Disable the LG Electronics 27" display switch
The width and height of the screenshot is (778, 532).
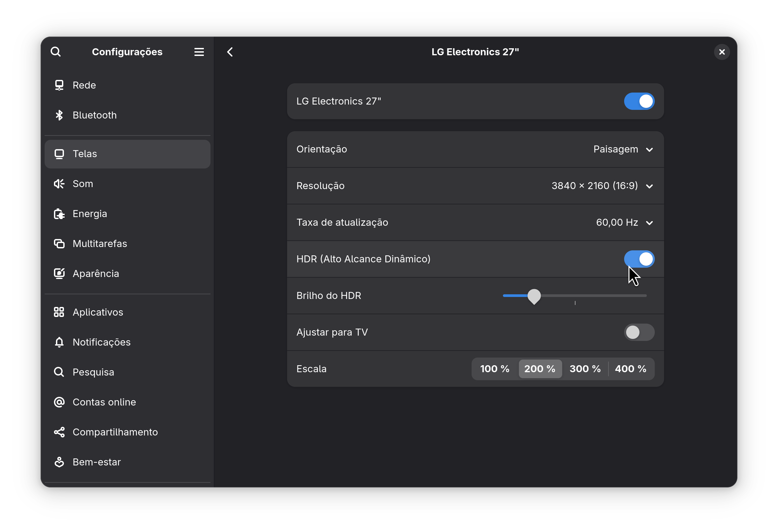[639, 101]
